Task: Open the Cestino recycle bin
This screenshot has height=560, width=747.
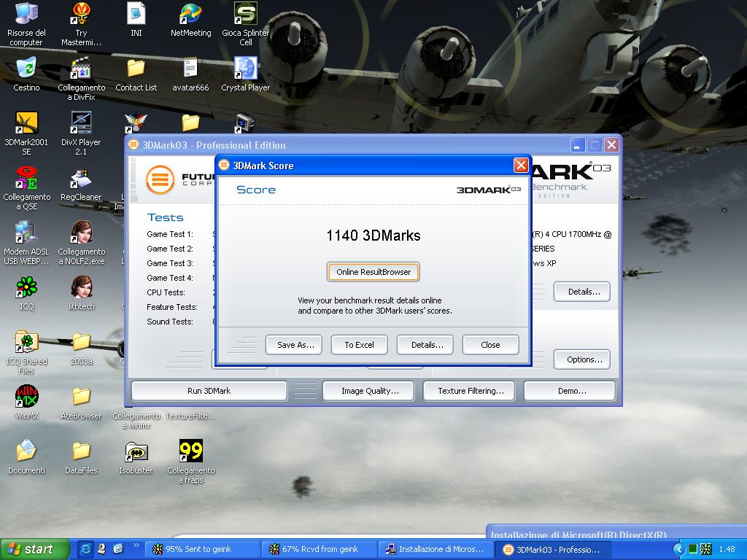Action: click(26, 74)
